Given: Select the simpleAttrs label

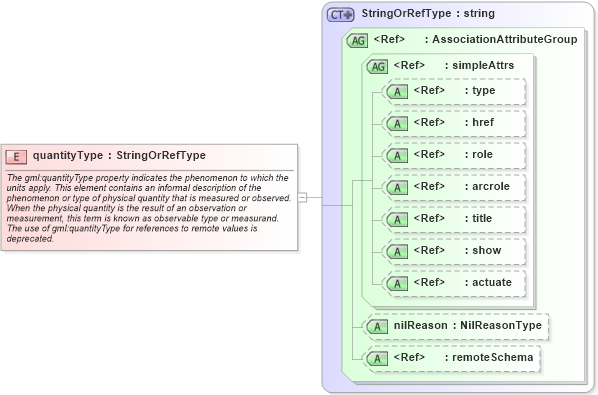Looking at the screenshot, I should (x=483, y=65).
